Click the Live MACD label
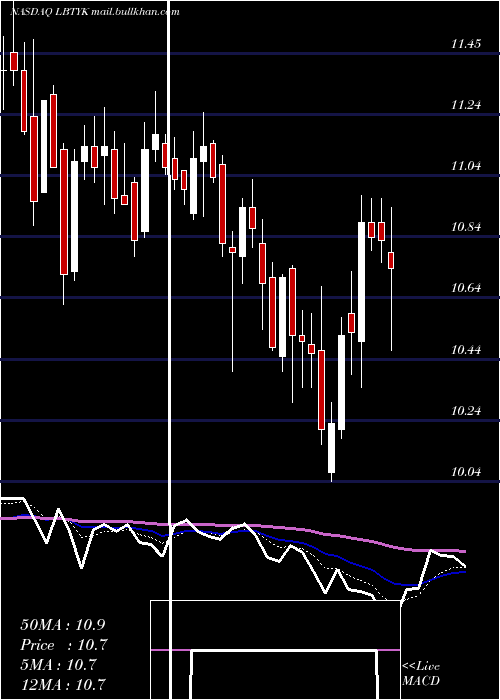Screen dimensions: 500x700 click(421, 673)
